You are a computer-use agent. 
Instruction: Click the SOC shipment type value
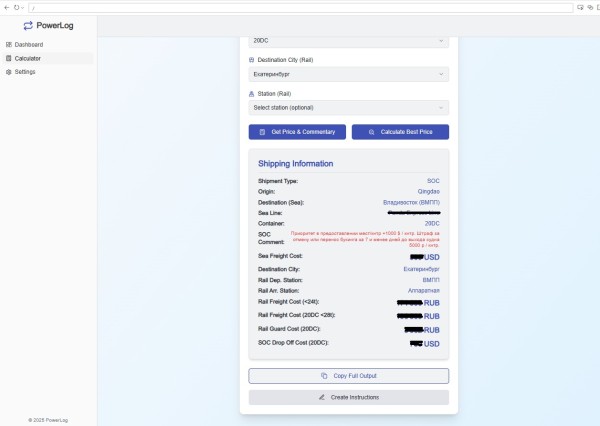pos(433,181)
